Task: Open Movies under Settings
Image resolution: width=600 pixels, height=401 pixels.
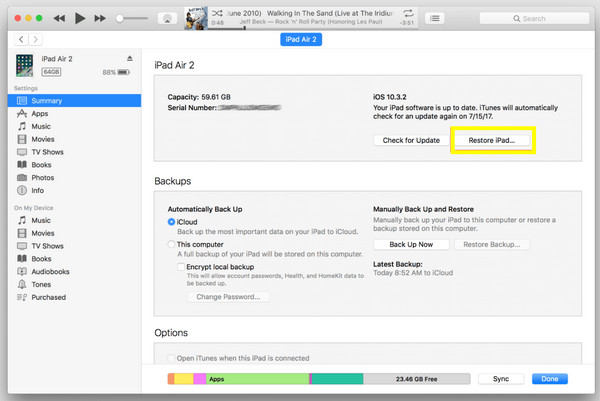Action: (42, 139)
